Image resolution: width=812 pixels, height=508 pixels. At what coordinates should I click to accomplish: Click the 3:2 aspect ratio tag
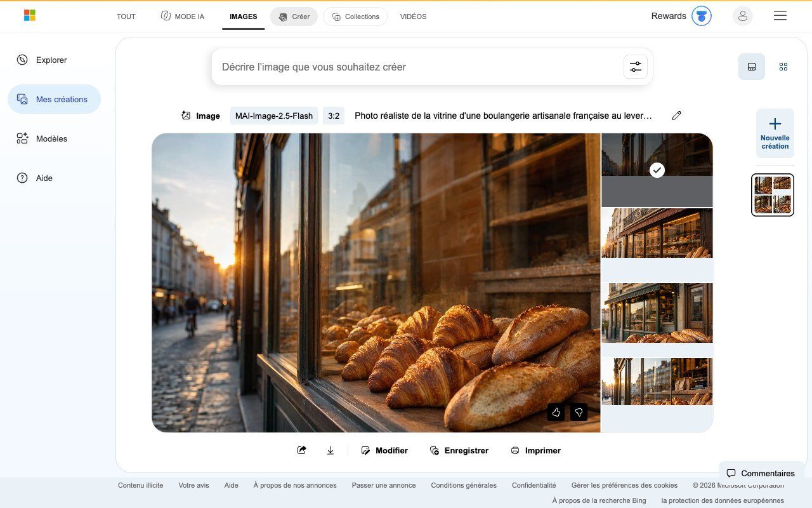click(x=334, y=116)
